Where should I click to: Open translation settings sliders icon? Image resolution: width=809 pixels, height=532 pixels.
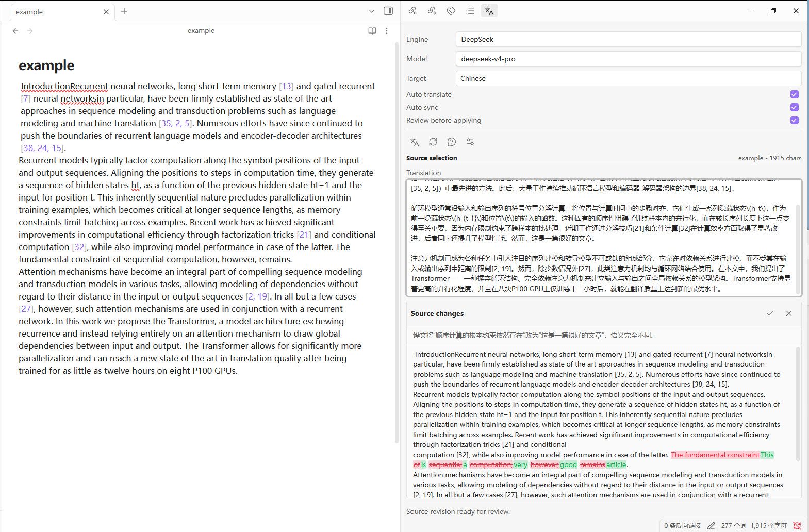pyautogui.click(x=470, y=142)
